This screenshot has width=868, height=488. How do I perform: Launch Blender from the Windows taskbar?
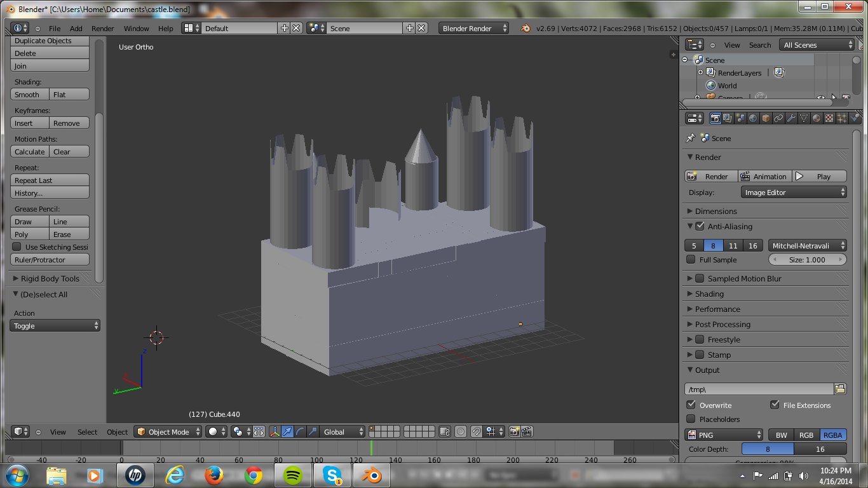pos(370,475)
